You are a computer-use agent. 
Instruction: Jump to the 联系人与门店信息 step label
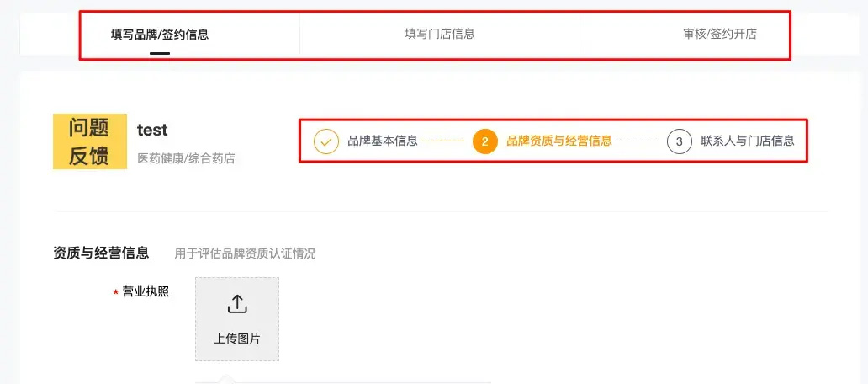pyautogui.click(x=748, y=141)
